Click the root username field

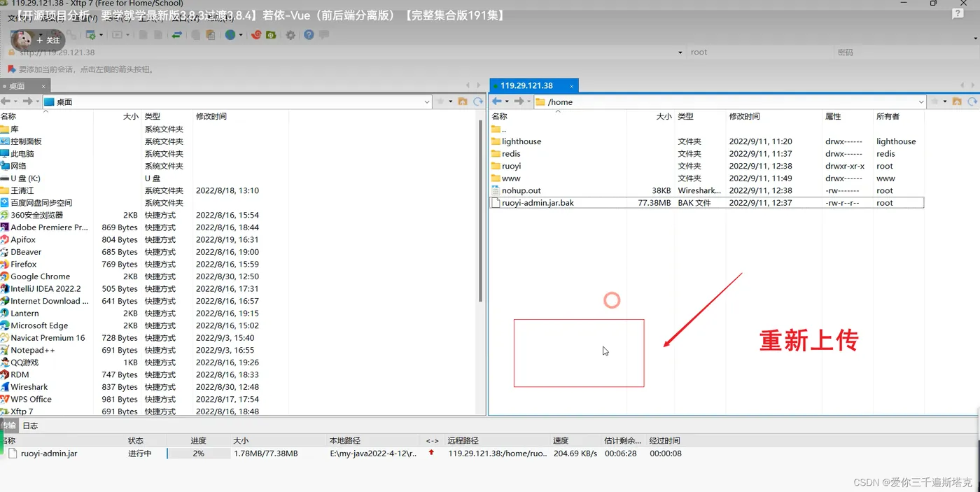pyautogui.click(x=759, y=52)
